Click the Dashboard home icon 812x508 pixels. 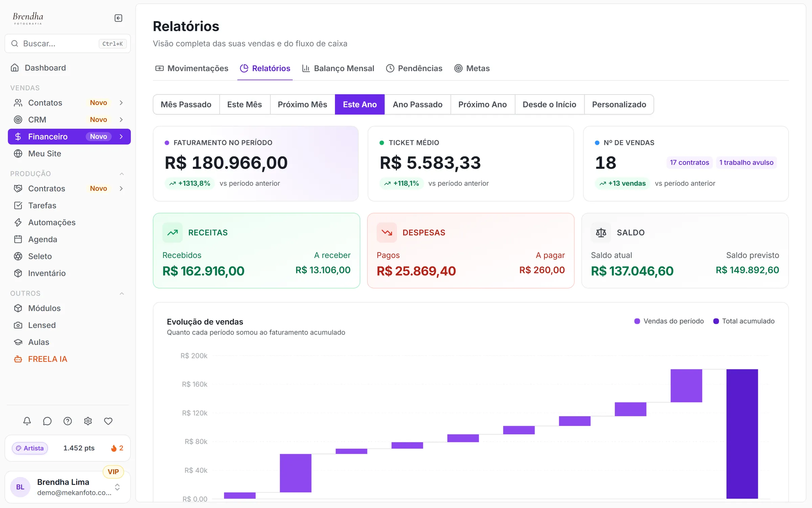pos(15,68)
